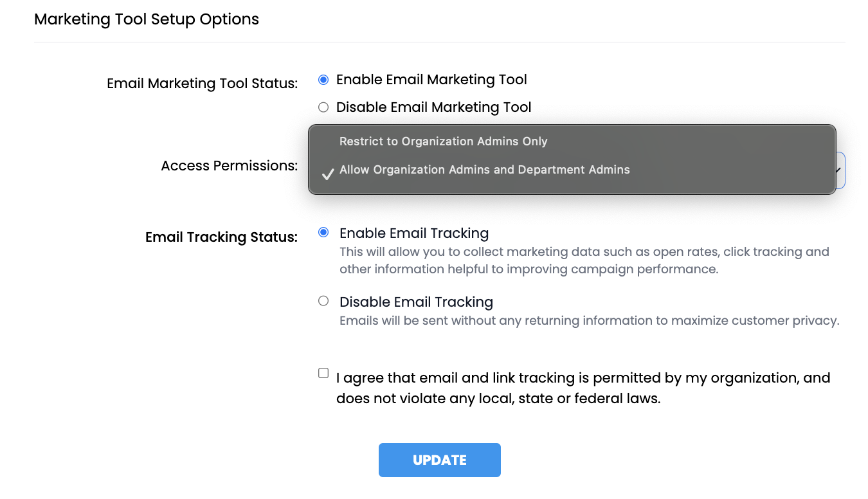Choose Allow Organization Admins and Department Admins option
This screenshot has width=868, height=499.
484,170
